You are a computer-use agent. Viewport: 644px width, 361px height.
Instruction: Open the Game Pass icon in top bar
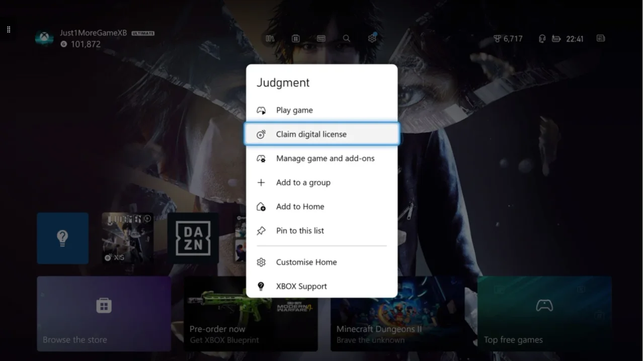pos(321,38)
